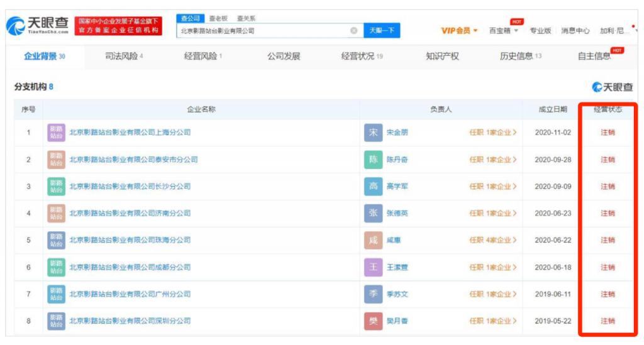Click the purple 王 avatar icon

(373, 267)
